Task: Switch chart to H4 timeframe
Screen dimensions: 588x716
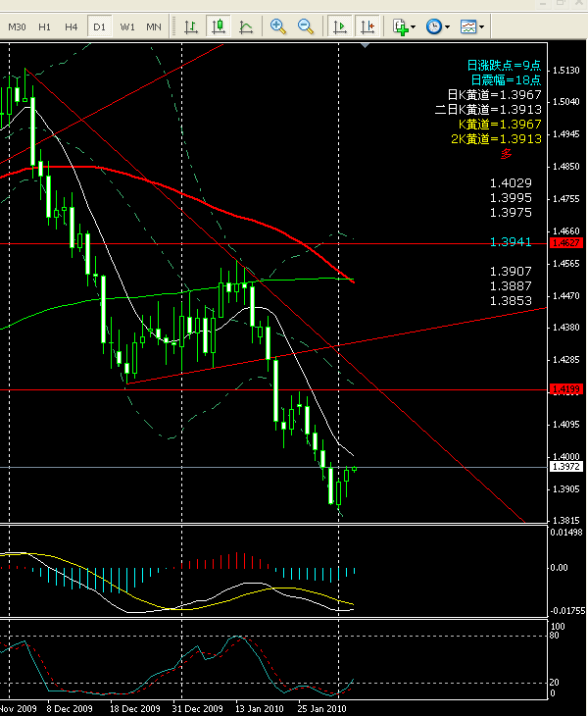Action: (x=72, y=26)
